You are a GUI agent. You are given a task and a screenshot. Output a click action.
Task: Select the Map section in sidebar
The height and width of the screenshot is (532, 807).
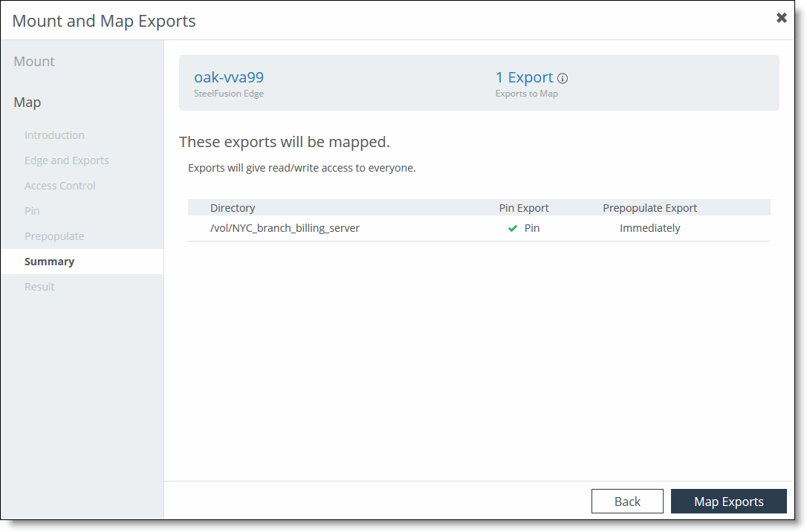27,103
